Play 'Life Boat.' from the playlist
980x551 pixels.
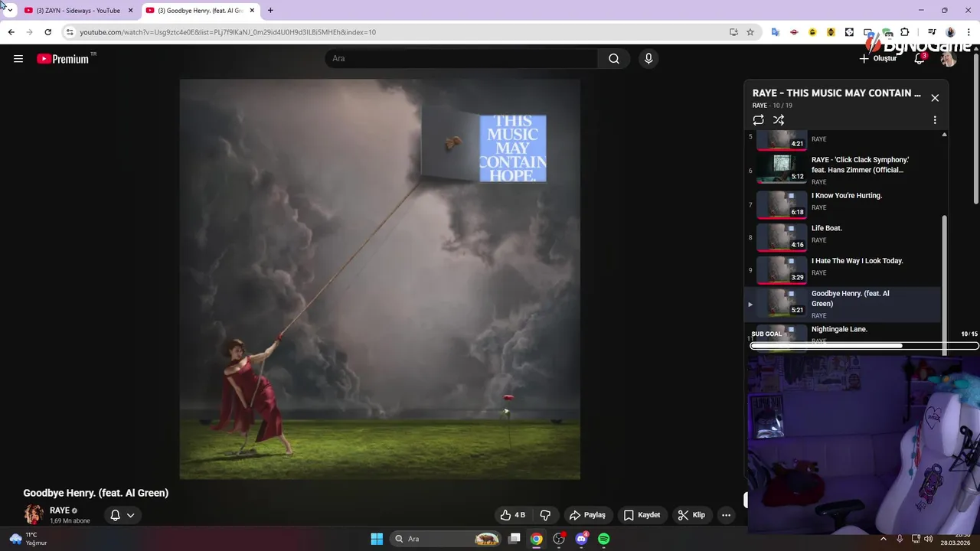(844, 236)
